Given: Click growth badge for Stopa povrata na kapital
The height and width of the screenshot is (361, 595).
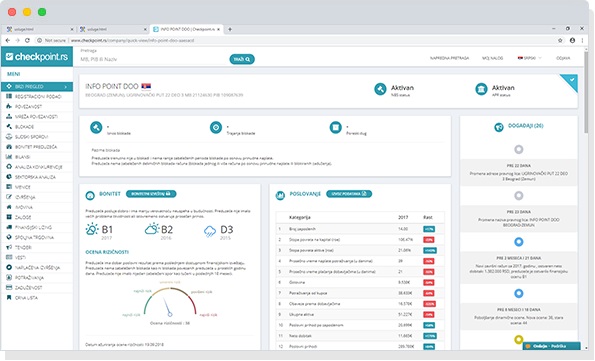Looking at the screenshot, I should [429, 240].
